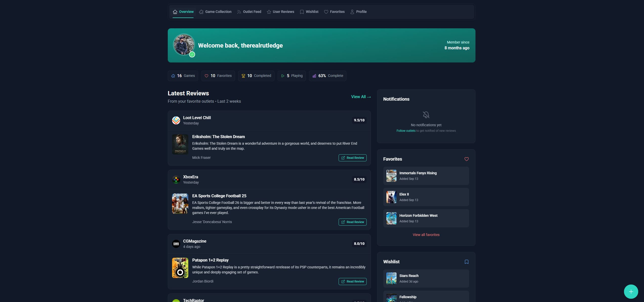Viewport: 644px width, 302px height.
Task: Open the Loot Level Chill outlet name
Action: pos(197,118)
